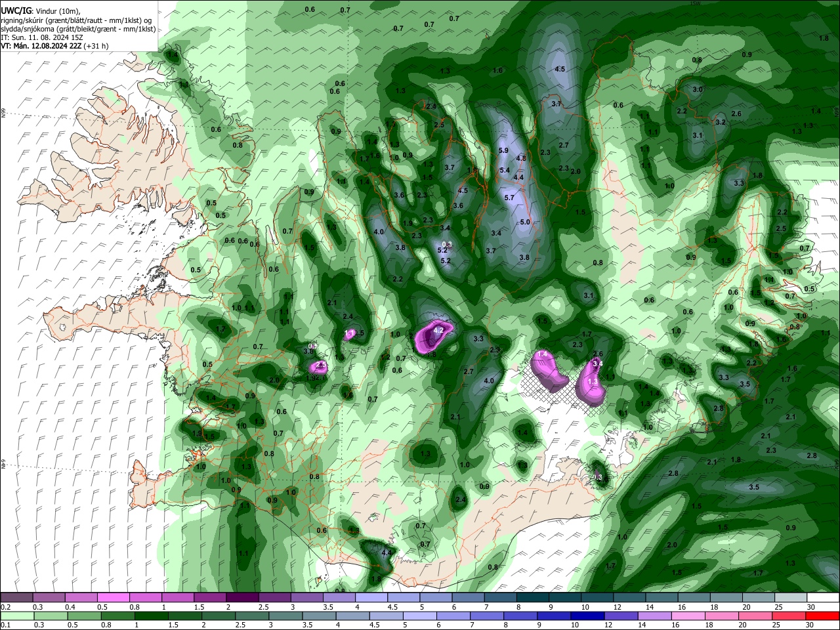This screenshot has width=840, height=630.
Task: Choose the darkest purple swatch starting at 2
Action: click(x=242, y=598)
